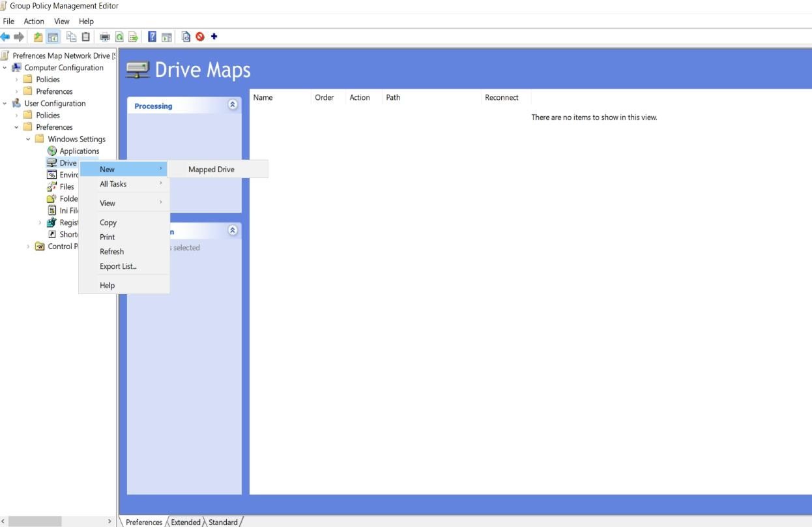This screenshot has width=812, height=527.
Task: Select Copy in the context menu
Action: 124,222
